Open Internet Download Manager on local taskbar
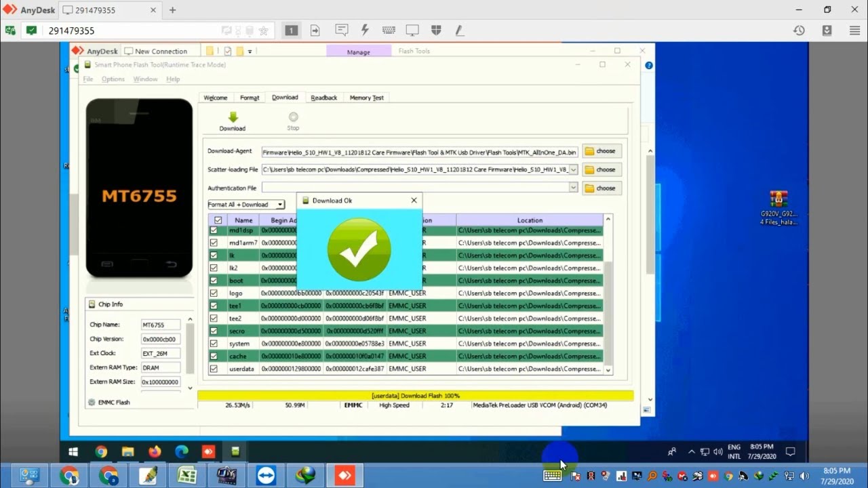 [306, 476]
